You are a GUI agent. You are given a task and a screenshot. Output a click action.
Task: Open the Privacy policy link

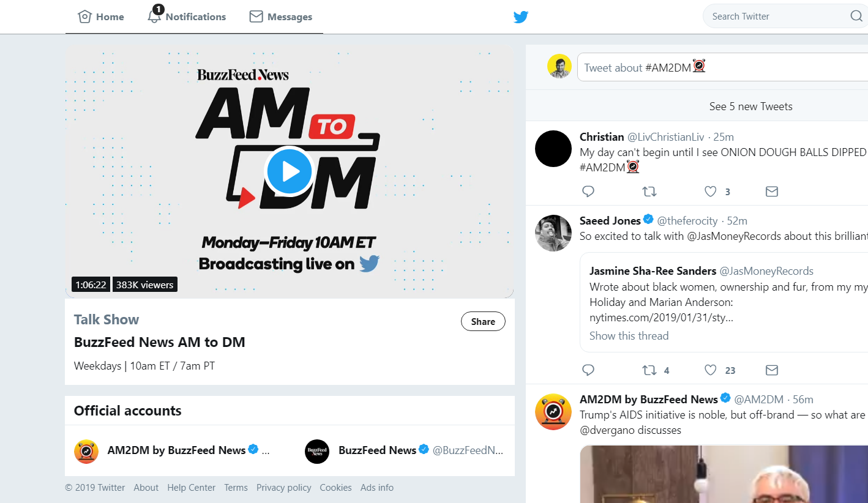[284, 487]
